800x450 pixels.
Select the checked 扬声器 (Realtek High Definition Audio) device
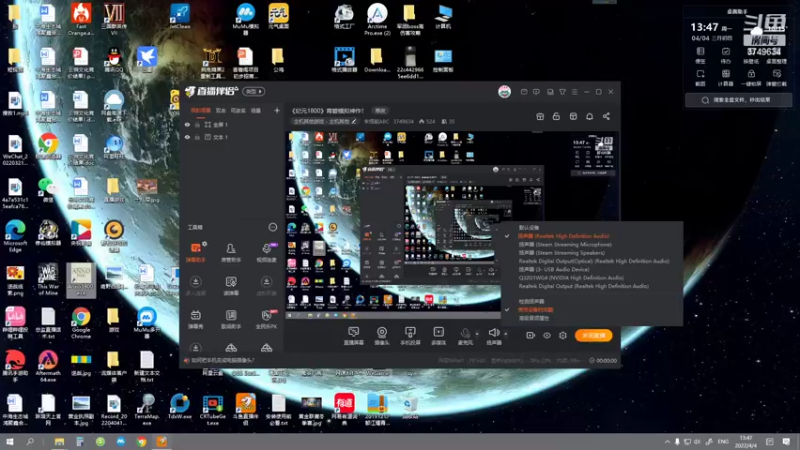click(x=563, y=236)
